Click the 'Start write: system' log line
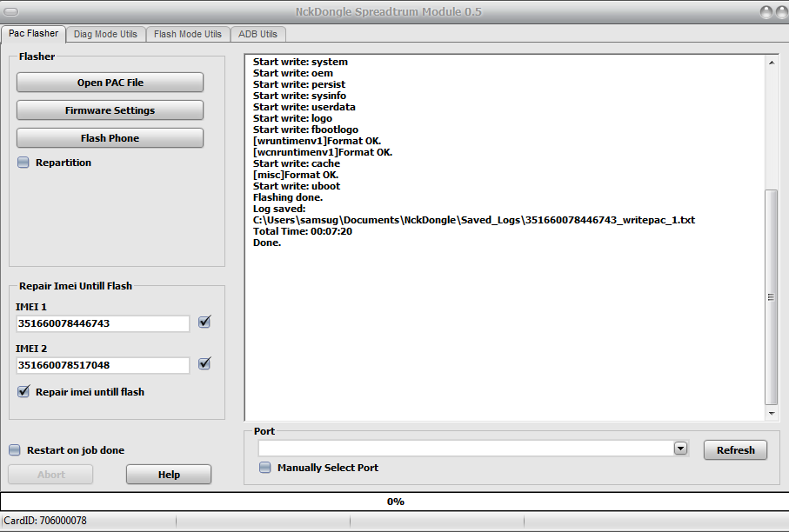 coord(300,62)
